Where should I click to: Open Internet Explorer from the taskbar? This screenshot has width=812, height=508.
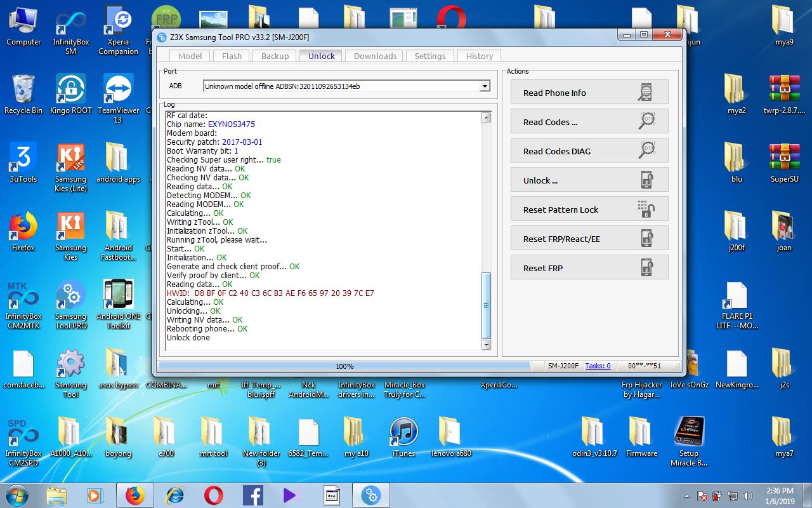tap(174, 495)
